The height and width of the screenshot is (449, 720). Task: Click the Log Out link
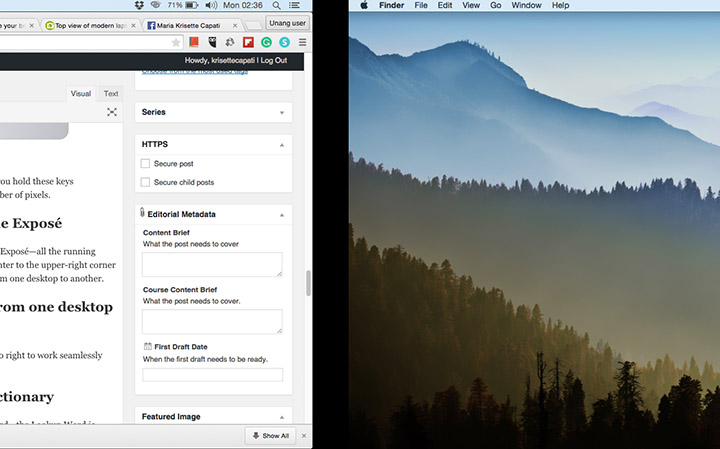pyautogui.click(x=274, y=60)
